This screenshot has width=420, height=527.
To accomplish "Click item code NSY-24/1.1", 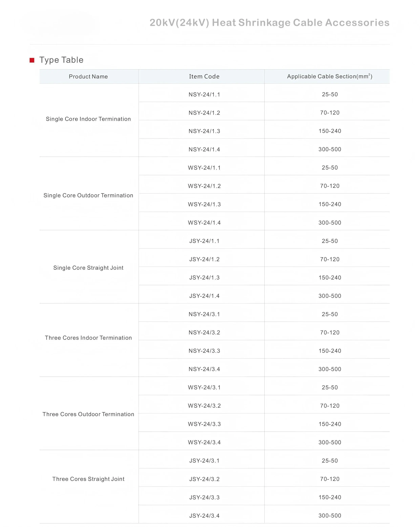I will [x=204, y=95].
